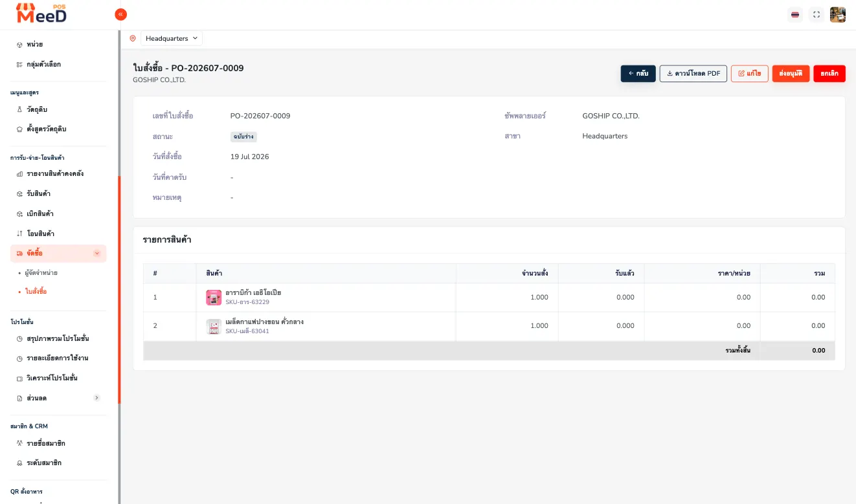Click the location pin icon beside Headquarters
The image size is (856, 504).
pos(133,39)
